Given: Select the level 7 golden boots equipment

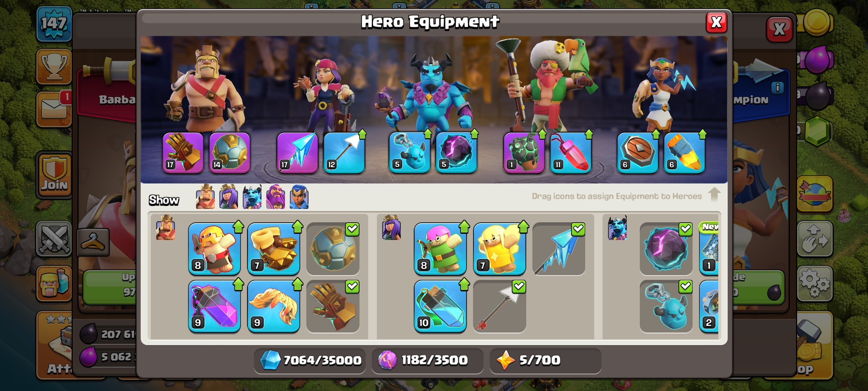Looking at the screenshot, I should click(274, 249).
